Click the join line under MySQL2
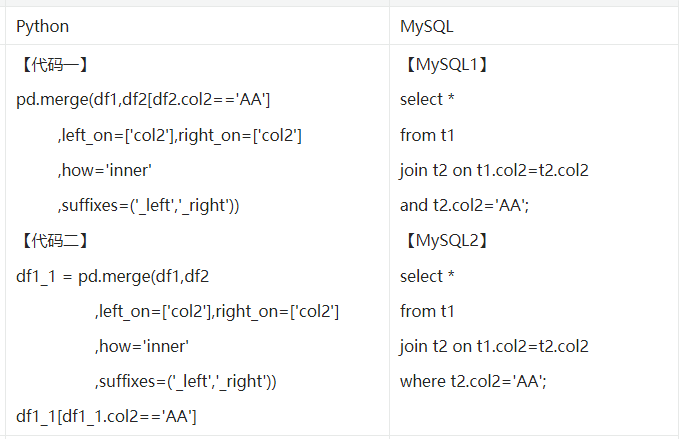Viewport: 682px width, 439px height. click(x=494, y=345)
